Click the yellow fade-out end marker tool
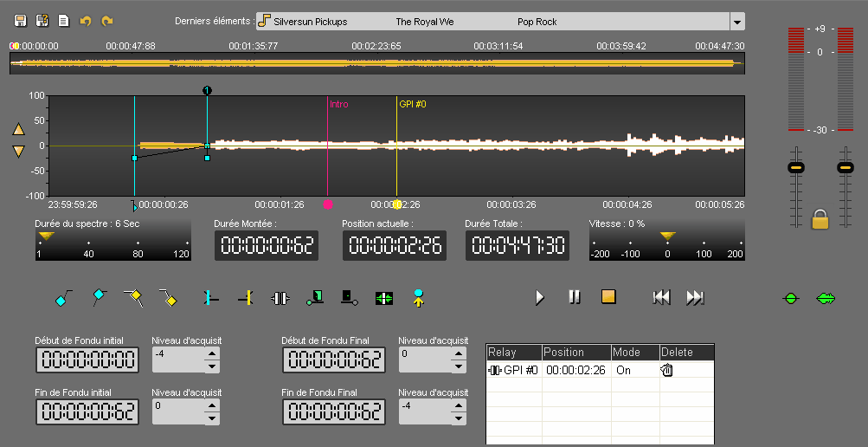 168,298
